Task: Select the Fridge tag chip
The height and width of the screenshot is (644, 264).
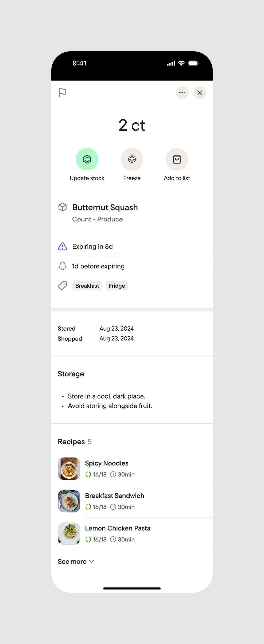Action: [117, 286]
